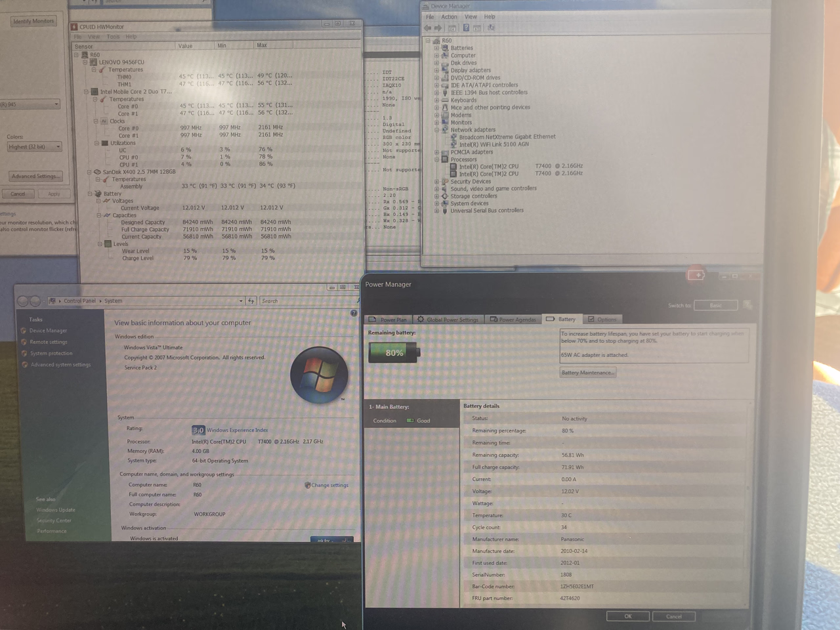Screen dimensions: 840x630
Task: Collapse the Network adapters node
Action: pyautogui.click(x=436, y=129)
